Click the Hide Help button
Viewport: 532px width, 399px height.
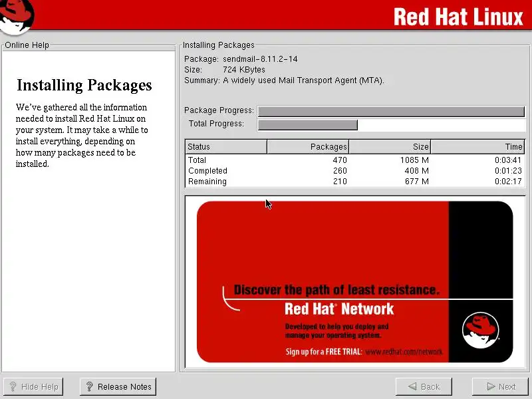pos(33,386)
